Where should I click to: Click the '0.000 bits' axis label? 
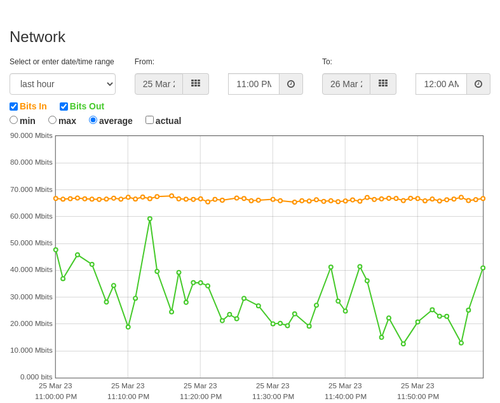(x=36, y=377)
